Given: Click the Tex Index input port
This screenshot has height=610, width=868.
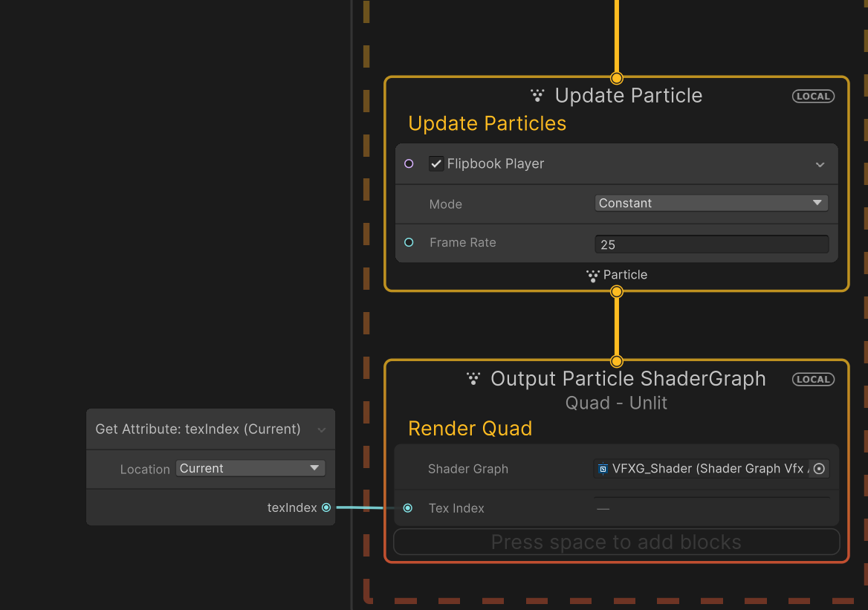Looking at the screenshot, I should click(407, 508).
